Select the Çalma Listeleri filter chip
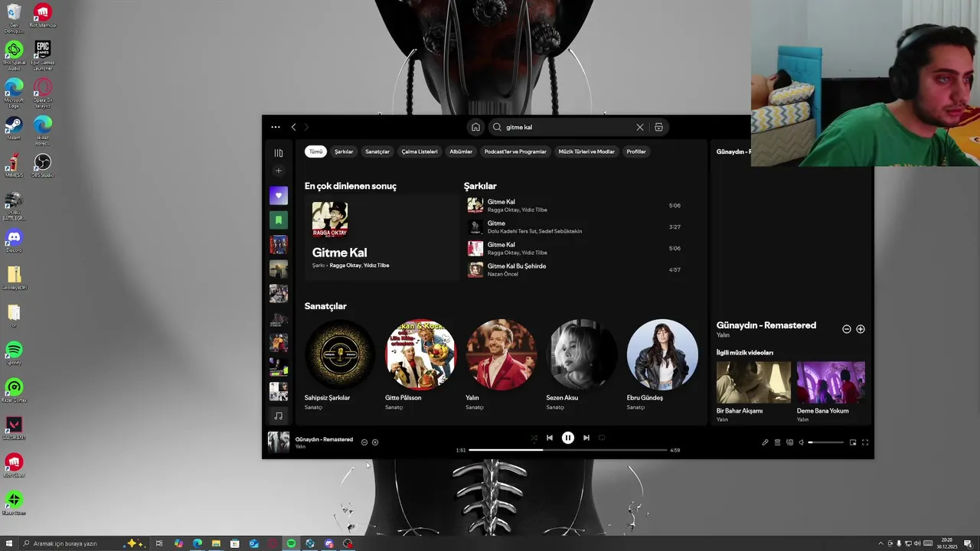The image size is (980, 551). pos(420,152)
